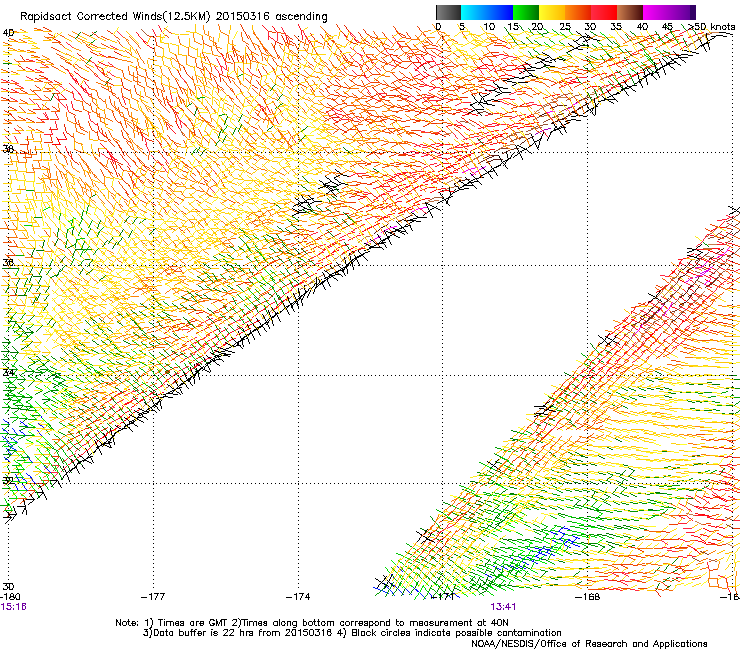The image size is (740, 650).
Task: Select the orange 25–30 knots legend segment
Action: tap(578, 12)
